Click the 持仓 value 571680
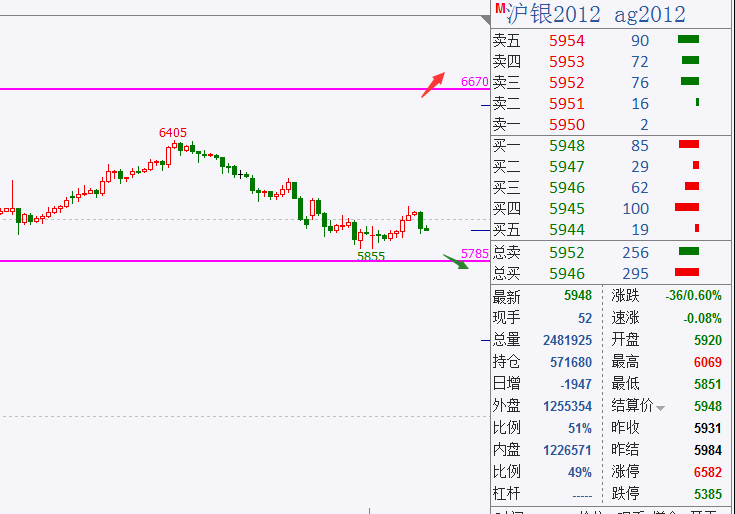Image resolution: width=735 pixels, height=514 pixels. (571, 362)
